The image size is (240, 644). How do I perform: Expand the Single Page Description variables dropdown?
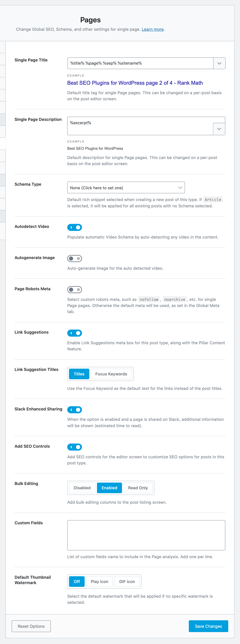click(219, 129)
